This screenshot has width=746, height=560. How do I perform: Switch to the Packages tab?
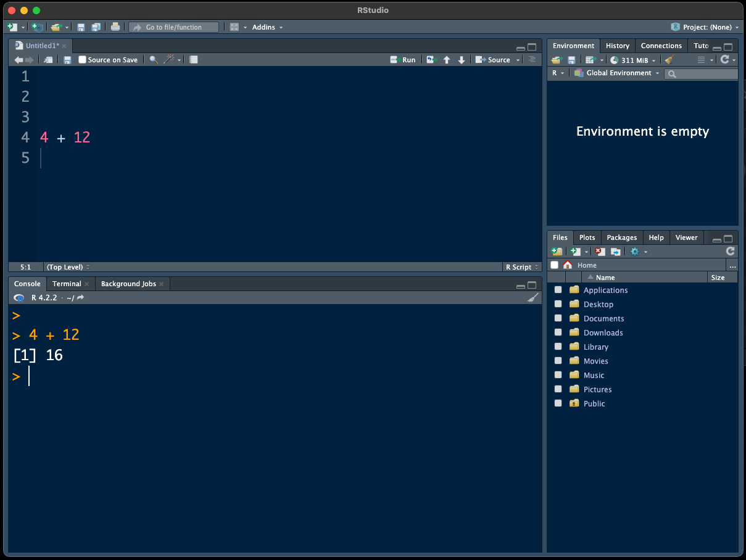[x=621, y=237]
